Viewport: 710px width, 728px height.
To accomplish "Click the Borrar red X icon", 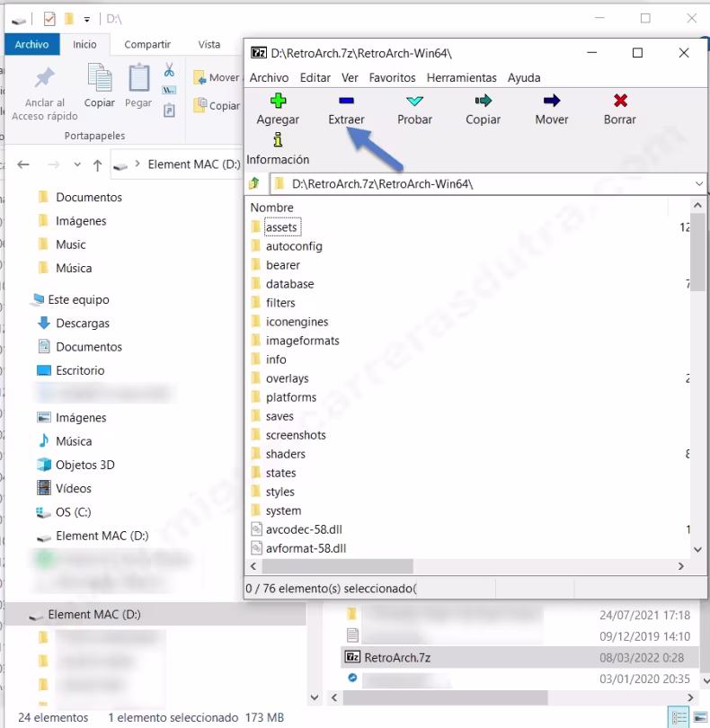I will click(x=620, y=101).
